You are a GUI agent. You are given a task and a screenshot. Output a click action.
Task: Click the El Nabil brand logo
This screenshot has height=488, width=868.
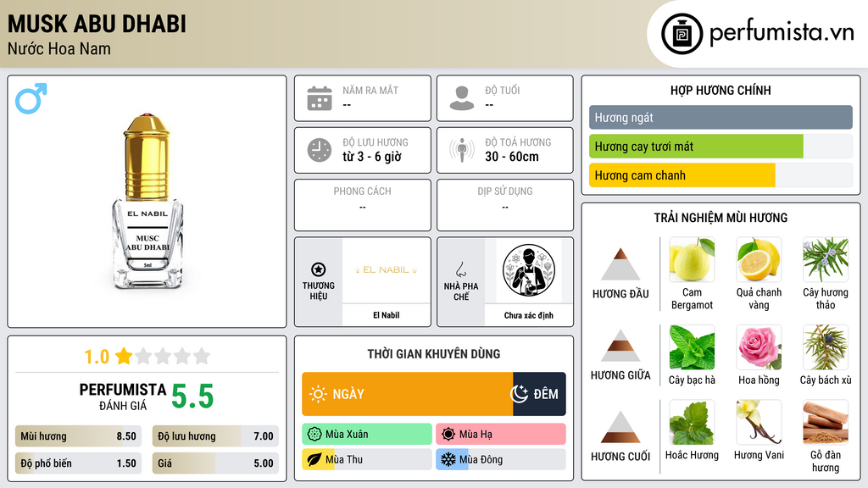point(387,270)
